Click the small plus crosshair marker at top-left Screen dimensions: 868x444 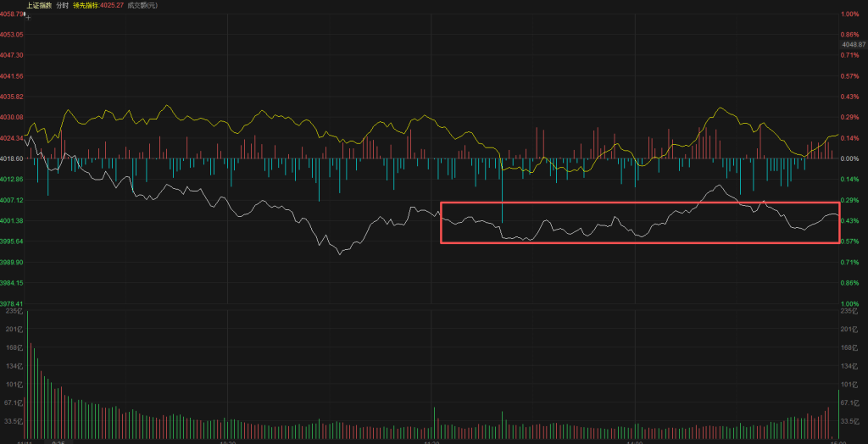coord(28,16)
